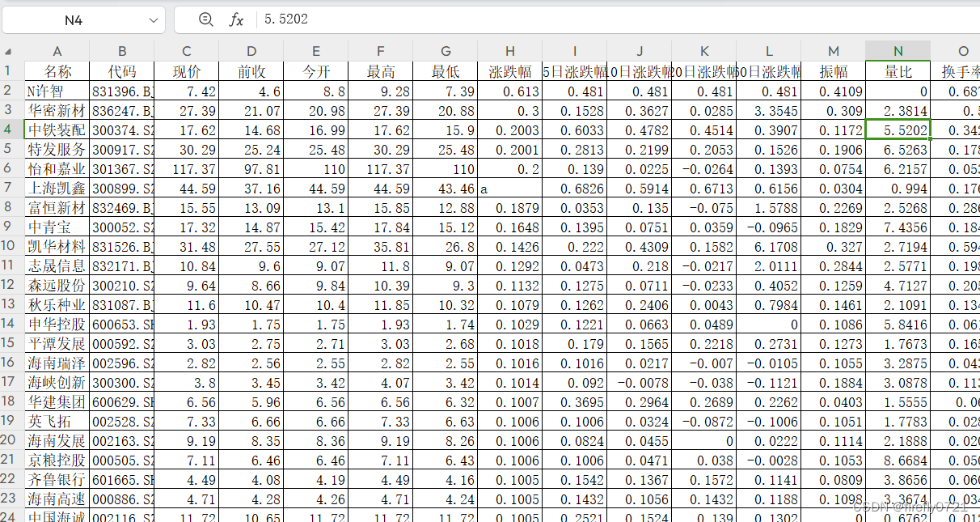Image resolution: width=980 pixels, height=522 pixels.
Task: Select the highlighted column N header
Action: 898,50
